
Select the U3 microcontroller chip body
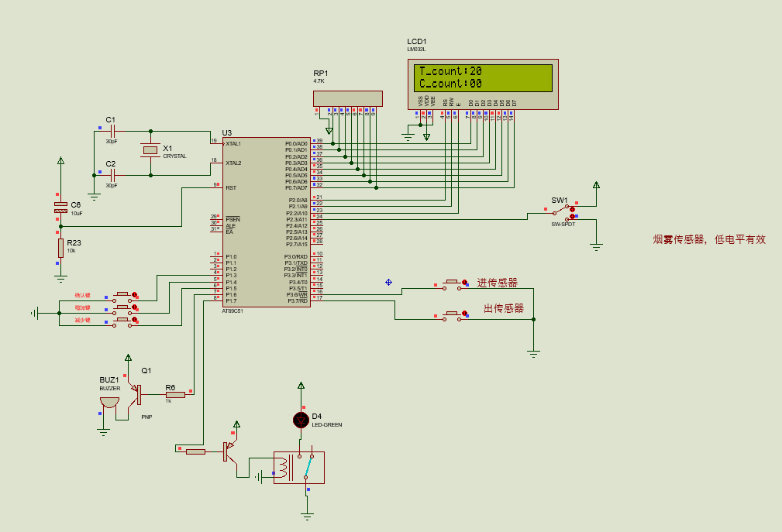click(x=267, y=222)
